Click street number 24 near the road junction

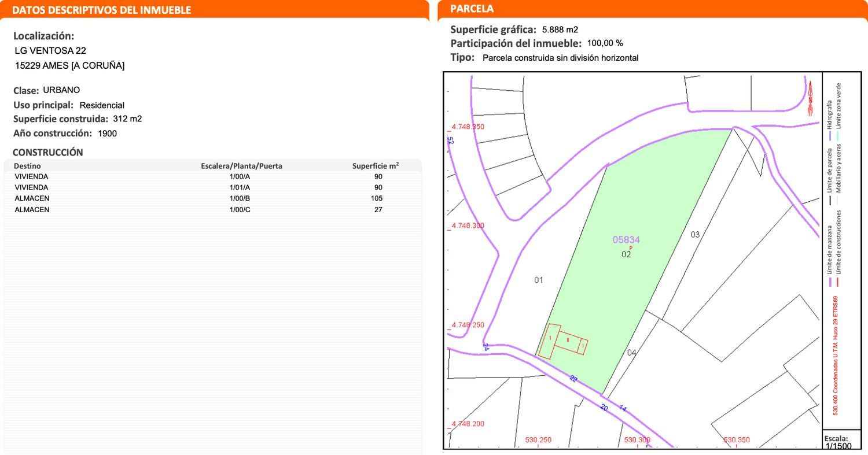486,347
